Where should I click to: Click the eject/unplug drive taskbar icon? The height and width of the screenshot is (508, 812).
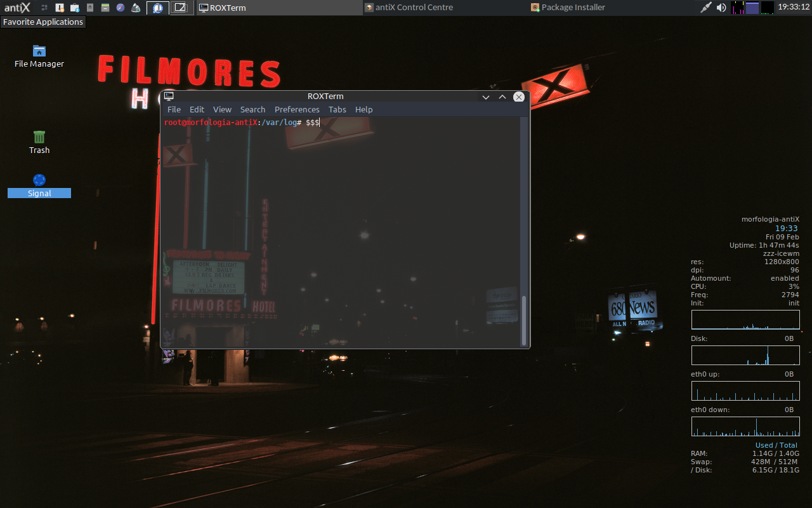click(x=90, y=8)
